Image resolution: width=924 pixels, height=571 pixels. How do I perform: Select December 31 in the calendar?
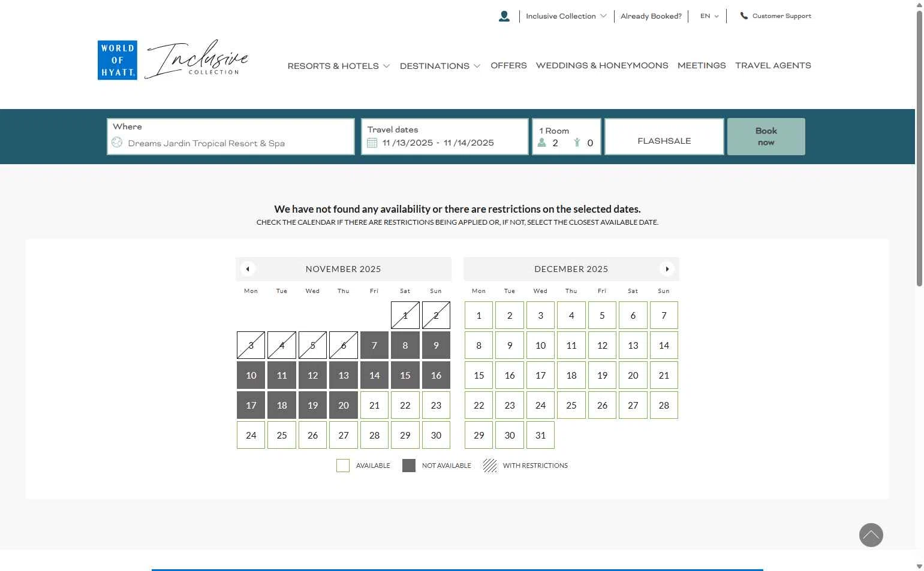[x=540, y=435]
